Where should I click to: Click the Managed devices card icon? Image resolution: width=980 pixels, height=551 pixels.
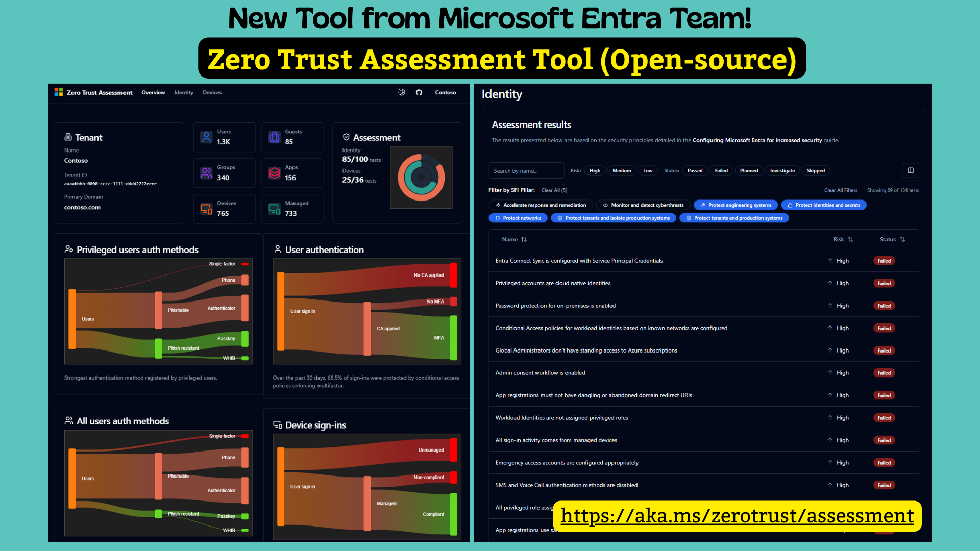tap(275, 209)
